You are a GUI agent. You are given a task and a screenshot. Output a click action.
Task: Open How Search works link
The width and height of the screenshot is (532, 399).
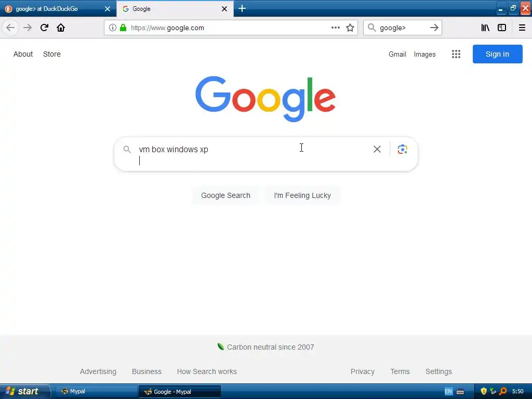[207, 371]
